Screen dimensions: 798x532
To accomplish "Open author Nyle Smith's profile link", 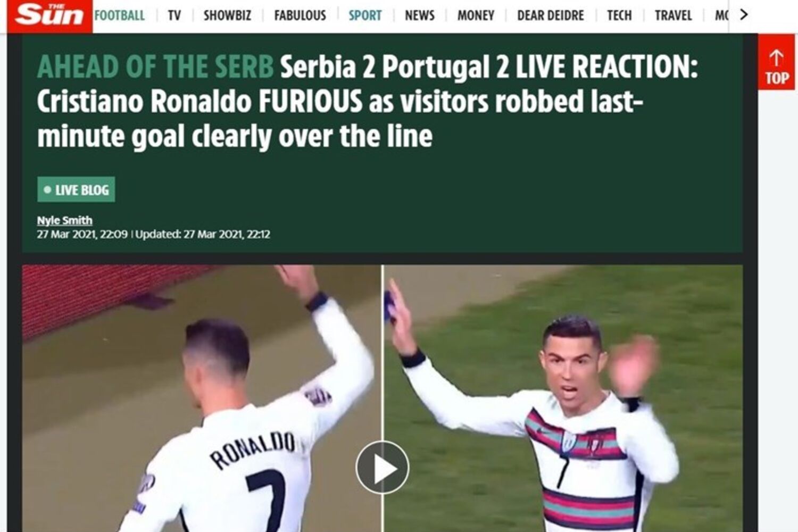I will tap(64, 220).
